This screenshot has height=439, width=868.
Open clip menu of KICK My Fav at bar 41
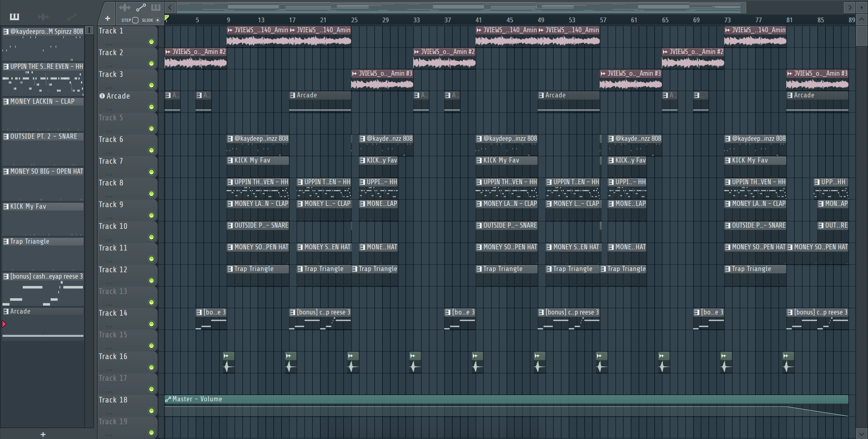coord(479,160)
